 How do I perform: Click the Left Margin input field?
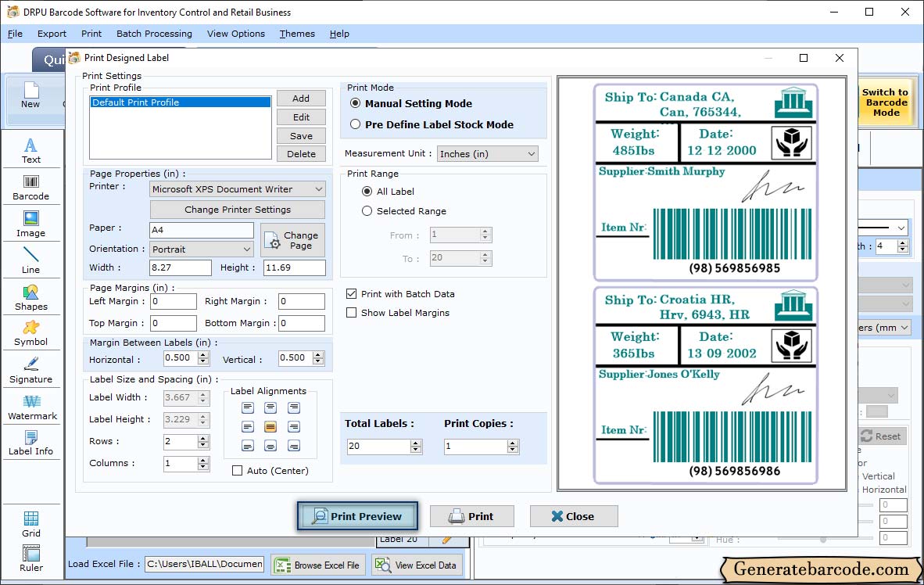(174, 301)
